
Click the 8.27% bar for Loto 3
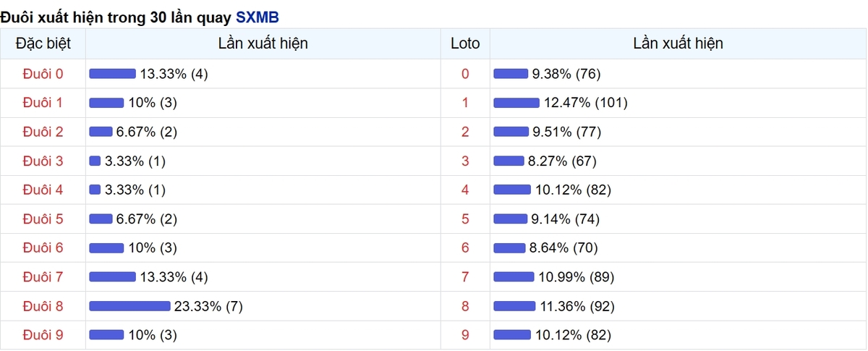point(509,161)
